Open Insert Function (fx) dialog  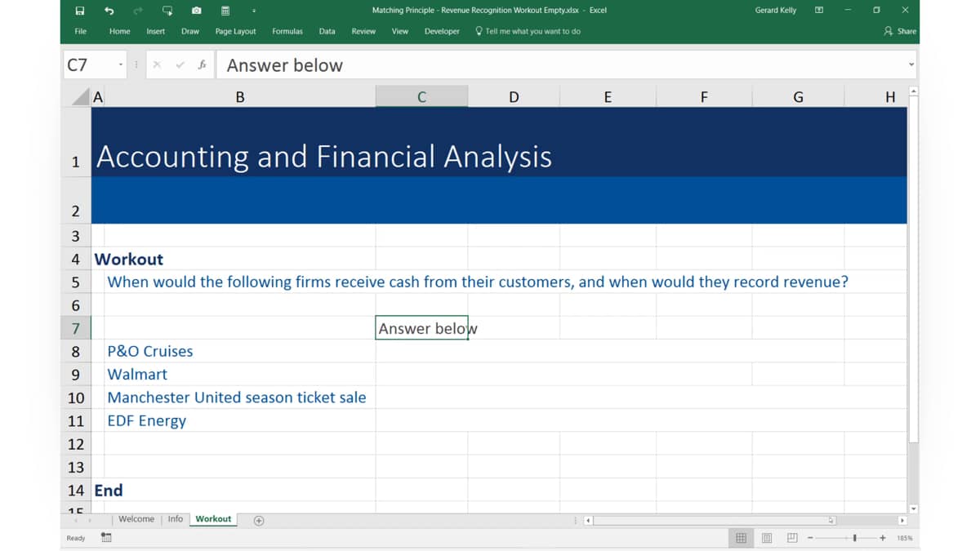(202, 65)
